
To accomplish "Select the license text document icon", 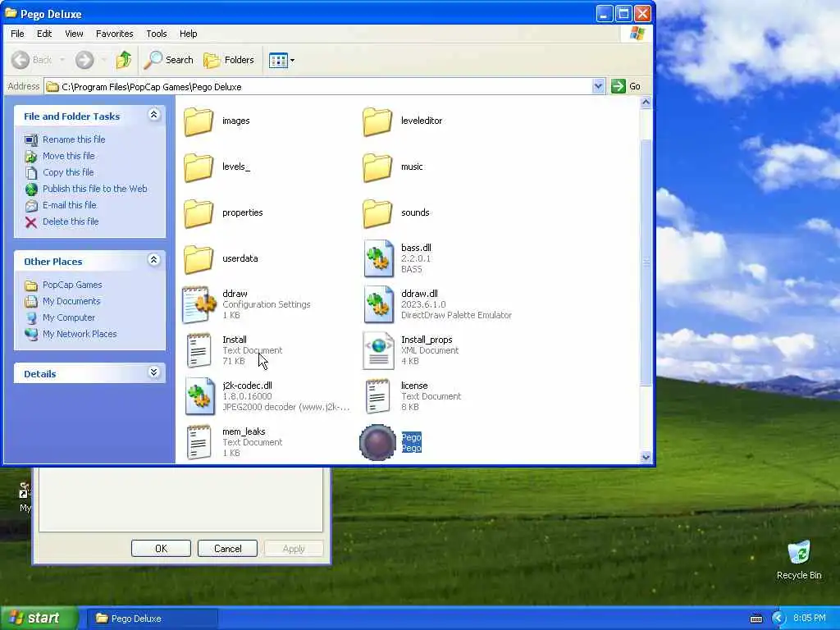I will click(377, 396).
